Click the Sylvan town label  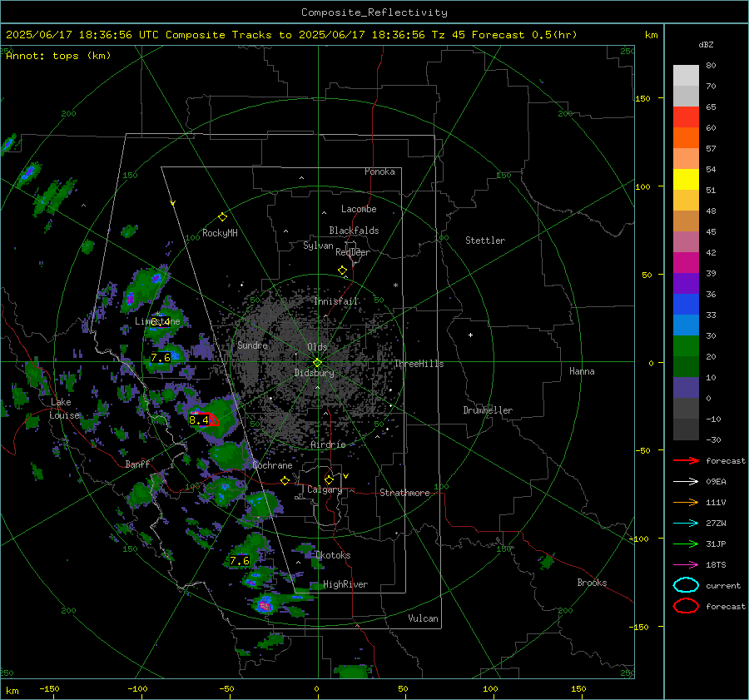pos(318,246)
